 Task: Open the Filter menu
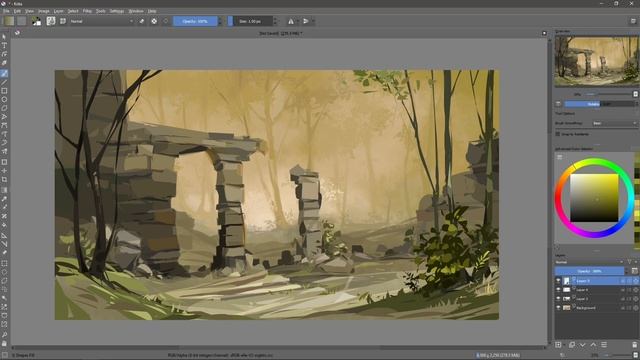coord(87,11)
